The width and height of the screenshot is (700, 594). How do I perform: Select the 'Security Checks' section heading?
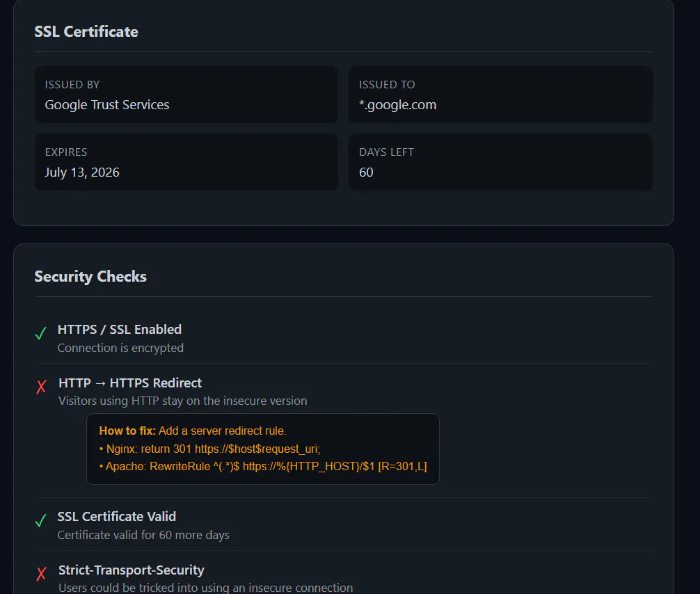tap(90, 276)
